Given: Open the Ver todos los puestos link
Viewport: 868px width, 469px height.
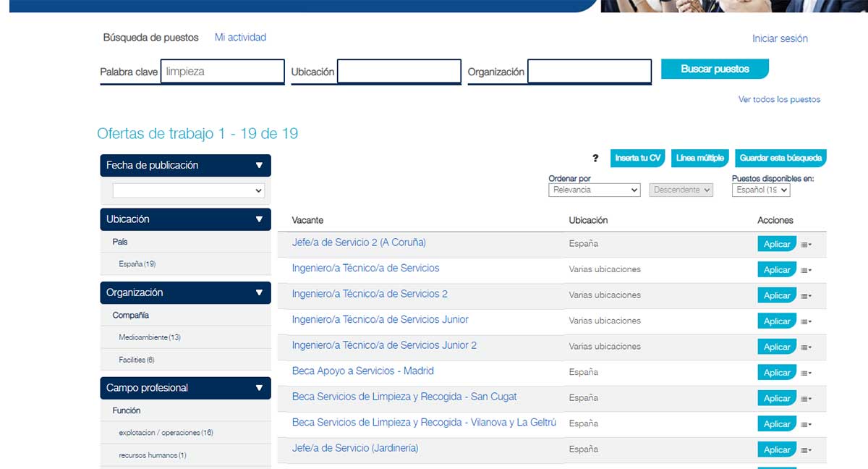Looking at the screenshot, I should 782,98.
